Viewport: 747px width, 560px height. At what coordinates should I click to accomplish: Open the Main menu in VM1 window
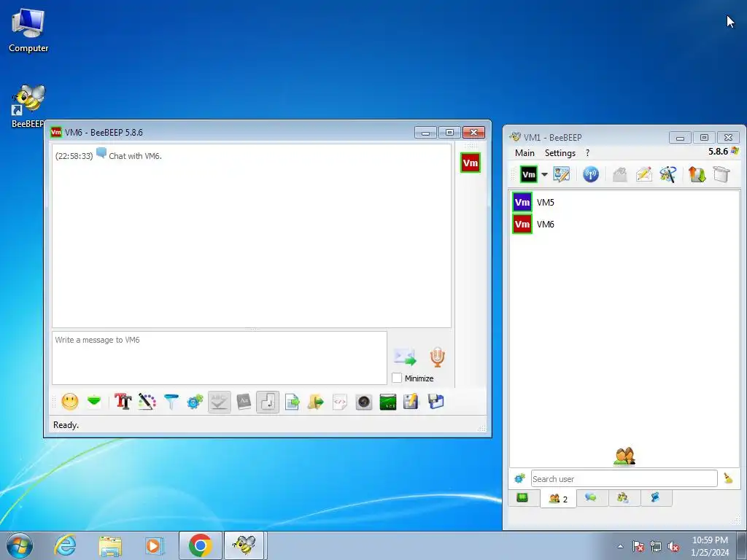(x=525, y=153)
